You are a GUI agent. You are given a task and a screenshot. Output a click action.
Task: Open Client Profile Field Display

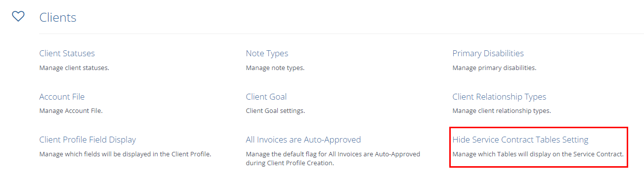pos(87,140)
